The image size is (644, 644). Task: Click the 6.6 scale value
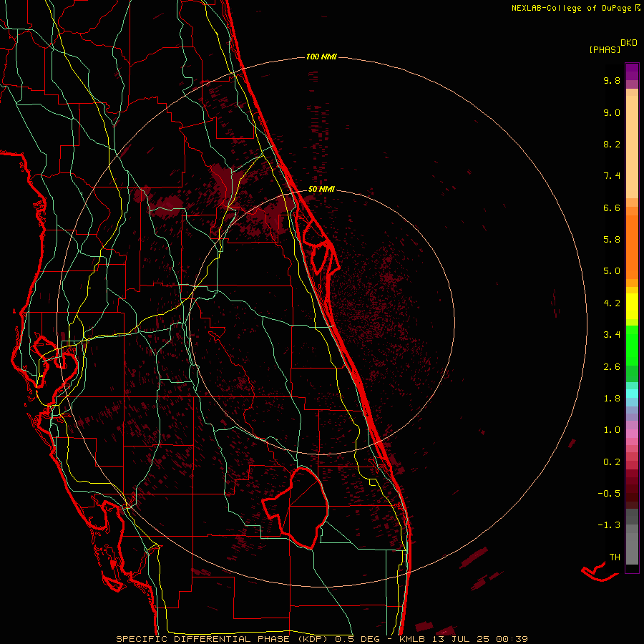(x=612, y=208)
